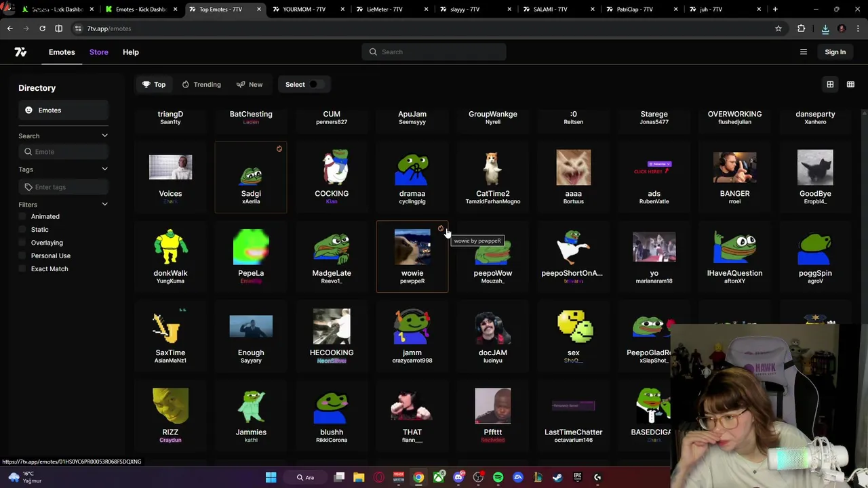Select the Trending emotes tab
The image size is (868, 488).
(x=201, y=85)
